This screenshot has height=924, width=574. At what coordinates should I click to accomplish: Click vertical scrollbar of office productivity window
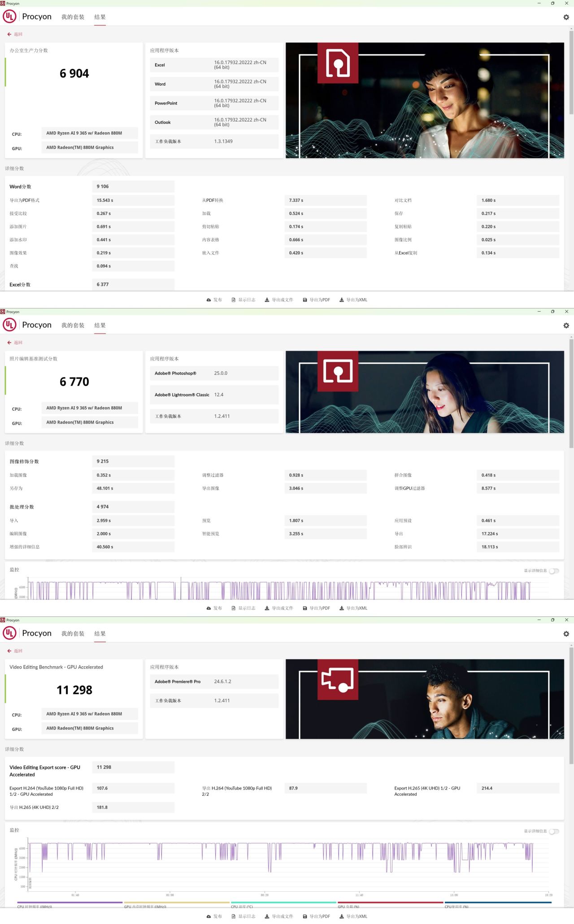pos(571,72)
